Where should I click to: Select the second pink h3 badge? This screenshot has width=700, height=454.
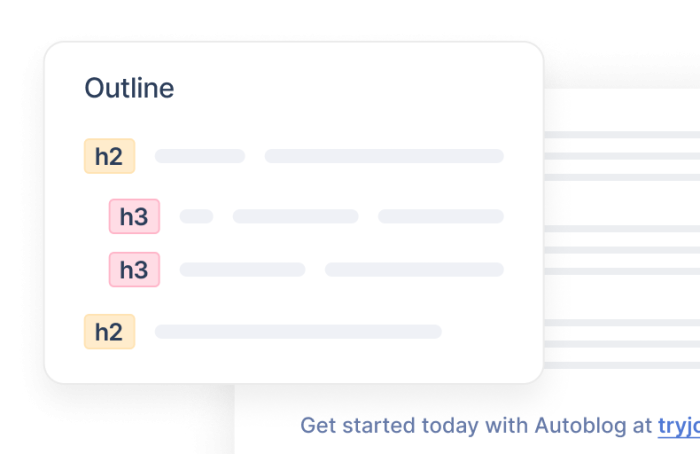(134, 269)
